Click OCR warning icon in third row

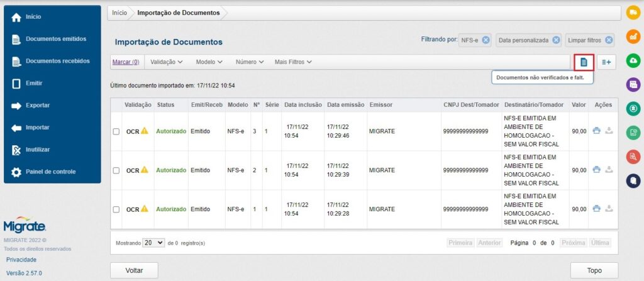(144, 209)
